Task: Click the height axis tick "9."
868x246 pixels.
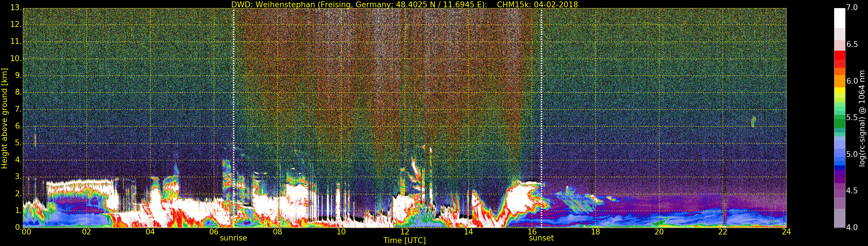Action: pyautogui.click(x=18, y=75)
